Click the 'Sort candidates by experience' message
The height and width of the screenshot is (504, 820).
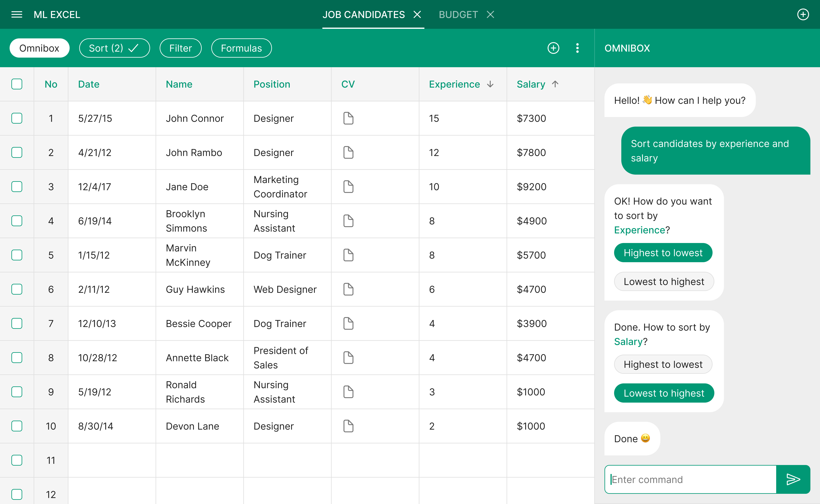716,151
